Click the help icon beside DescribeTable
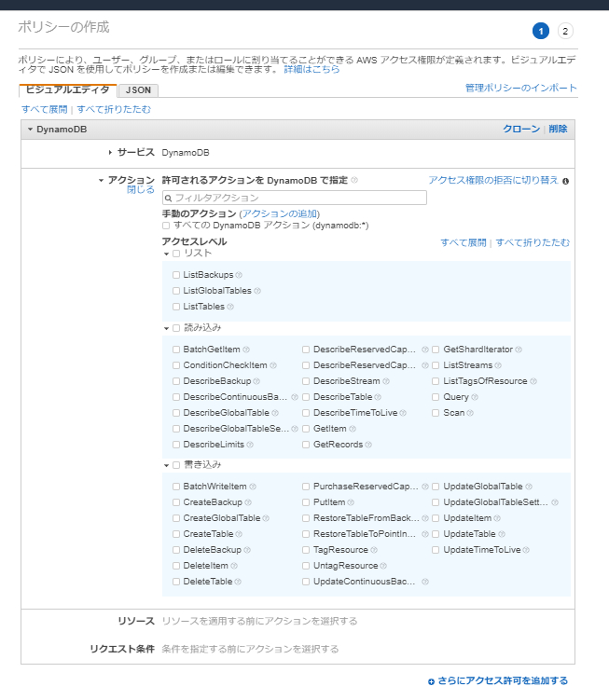This screenshot has height=700, width=609. [378, 397]
